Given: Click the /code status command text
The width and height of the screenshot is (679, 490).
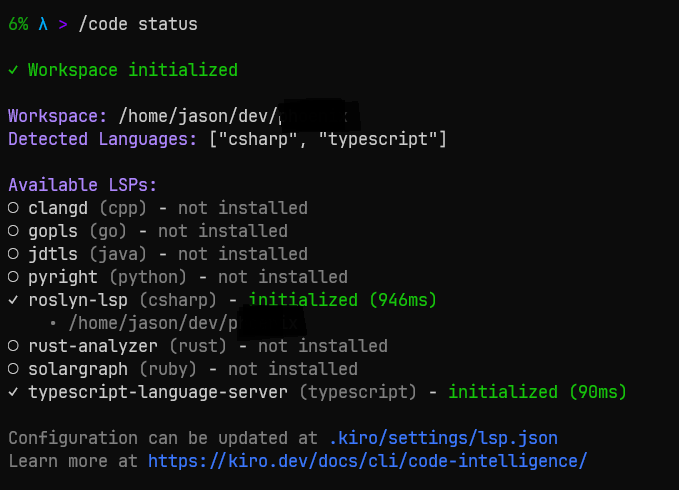Looking at the screenshot, I should [x=143, y=25].
